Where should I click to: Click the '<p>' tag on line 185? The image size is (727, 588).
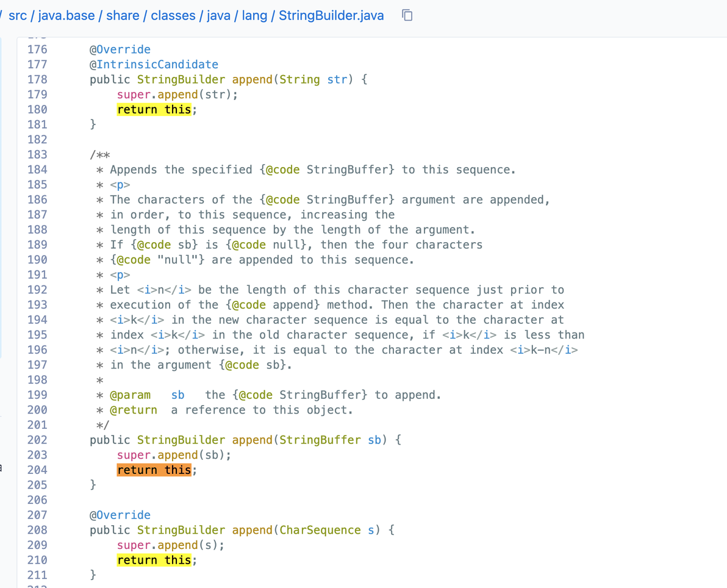[120, 185]
